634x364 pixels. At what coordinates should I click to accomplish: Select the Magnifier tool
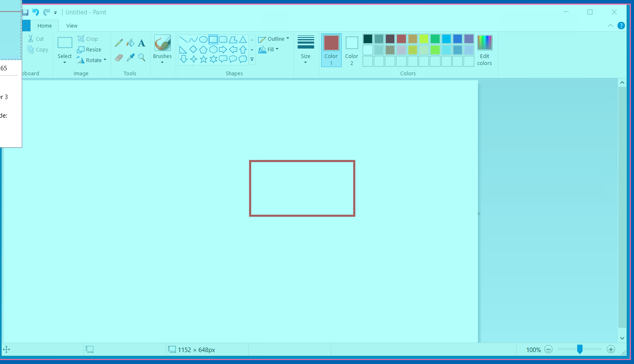coord(142,57)
